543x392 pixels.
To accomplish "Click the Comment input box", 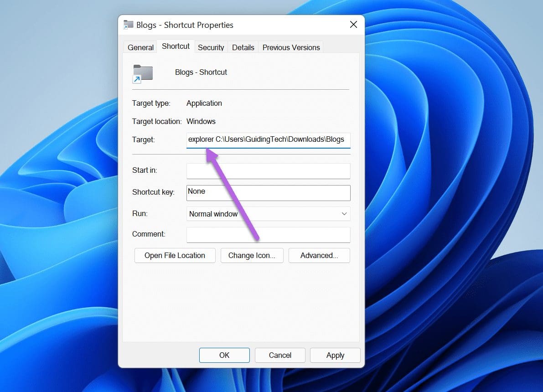I will [268, 234].
